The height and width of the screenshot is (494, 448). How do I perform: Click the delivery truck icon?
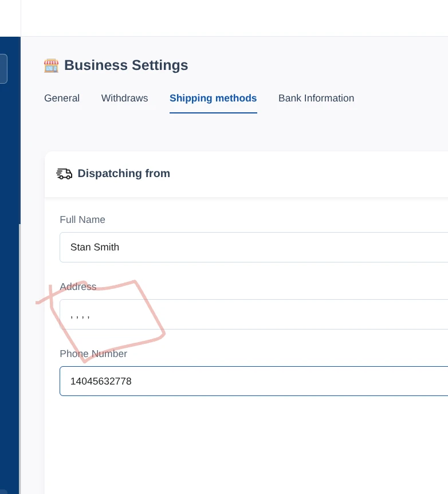(x=64, y=174)
